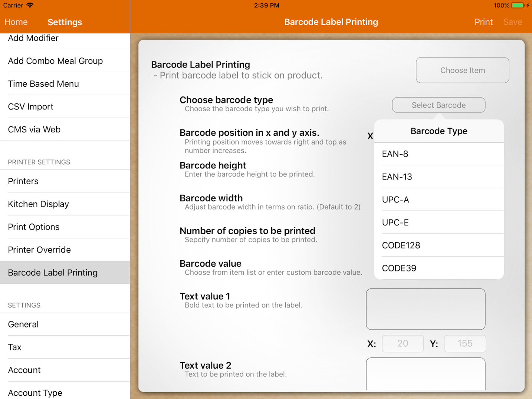Tap the Barcode Type popover header
The height and width of the screenshot is (399, 532).
tap(439, 131)
